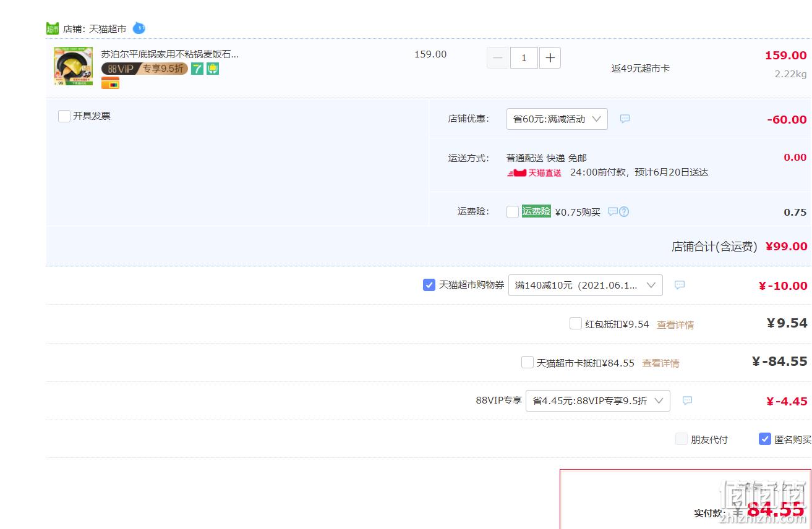
Task: Open the Supor frying pan product thumbnail
Action: 73,66
